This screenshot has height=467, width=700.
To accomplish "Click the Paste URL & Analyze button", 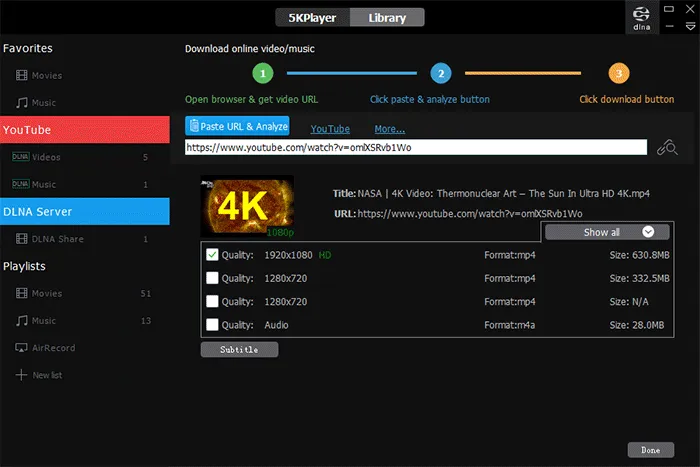I will pos(238,127).
